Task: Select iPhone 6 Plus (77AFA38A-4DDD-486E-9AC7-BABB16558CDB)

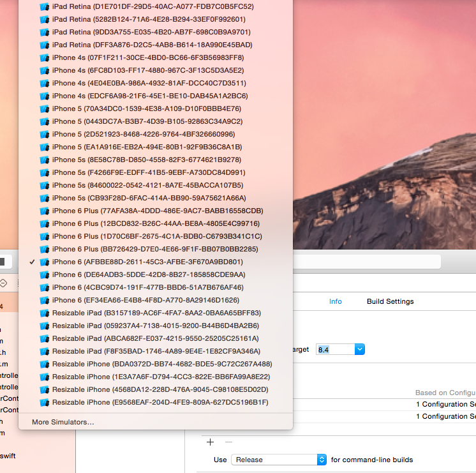Action: (x=156, y=211)
